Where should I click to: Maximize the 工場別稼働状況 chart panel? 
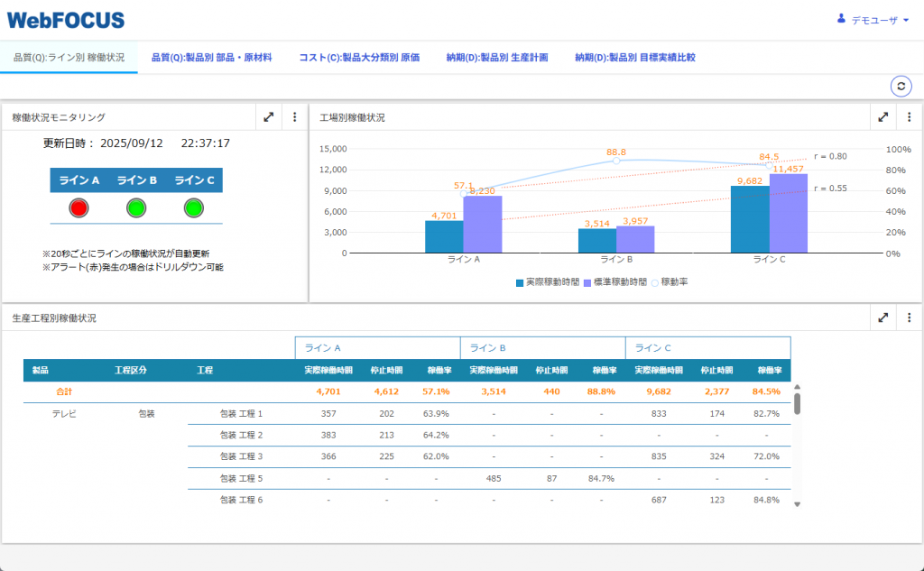point(882,116)
